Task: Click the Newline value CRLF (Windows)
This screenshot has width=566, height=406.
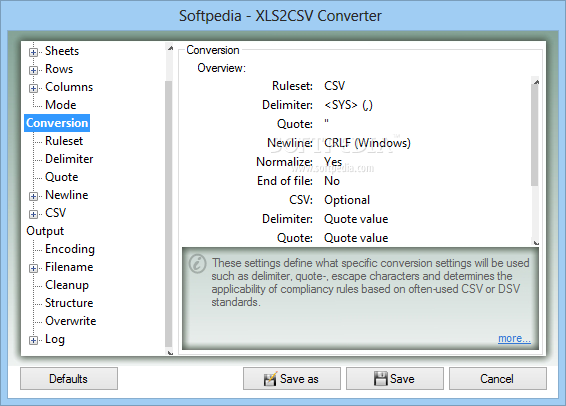Action: pyautogui.click(x=367, y=143)
